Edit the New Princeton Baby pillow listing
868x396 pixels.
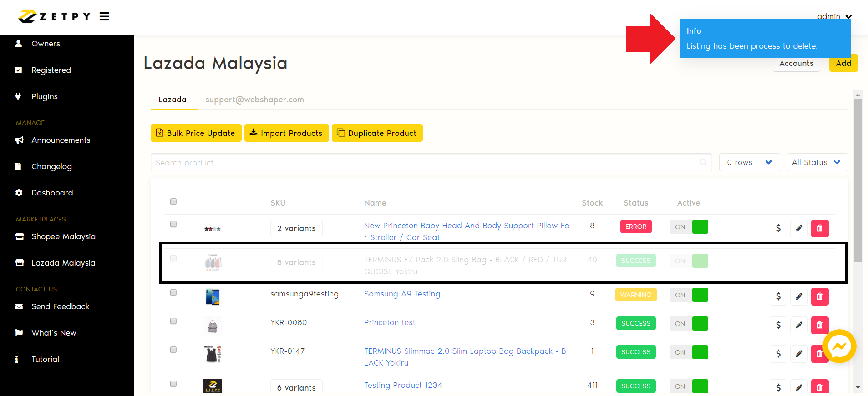pyautogui.click(x=799, y=228)
